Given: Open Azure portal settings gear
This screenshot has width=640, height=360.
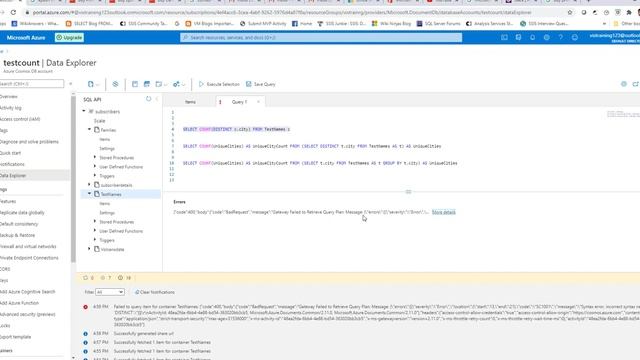Looking at the screenshot, I should click(x=547, y=38).
